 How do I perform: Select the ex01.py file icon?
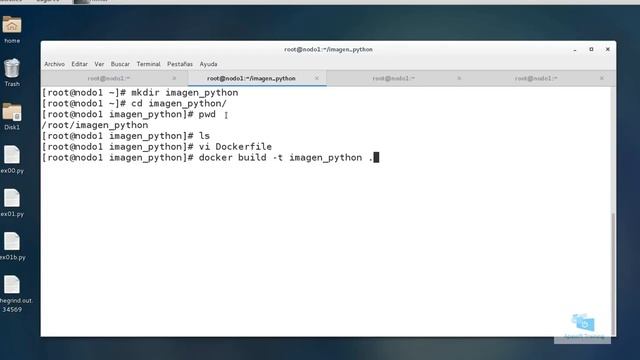12,198
